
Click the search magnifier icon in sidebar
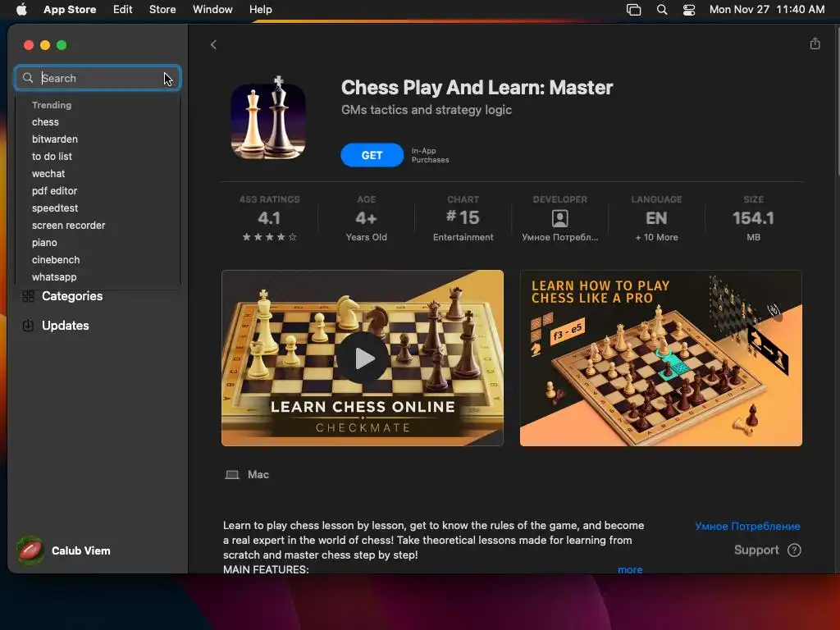[x=28, y=78]
